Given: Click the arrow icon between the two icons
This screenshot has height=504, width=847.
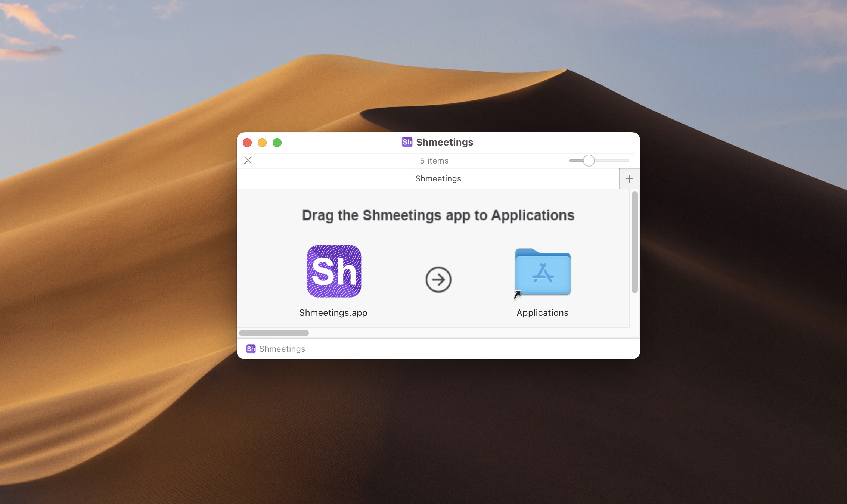Looking at the screenshot, I should tap(438, 279).
